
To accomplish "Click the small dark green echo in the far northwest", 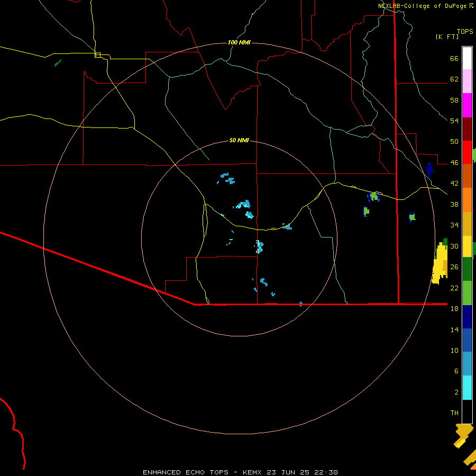I will click(58, 63).
